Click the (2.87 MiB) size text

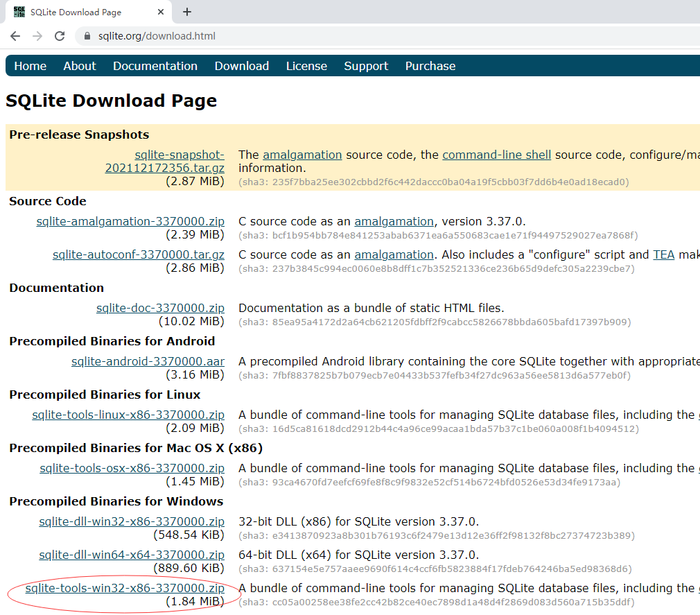pos(195,182)
